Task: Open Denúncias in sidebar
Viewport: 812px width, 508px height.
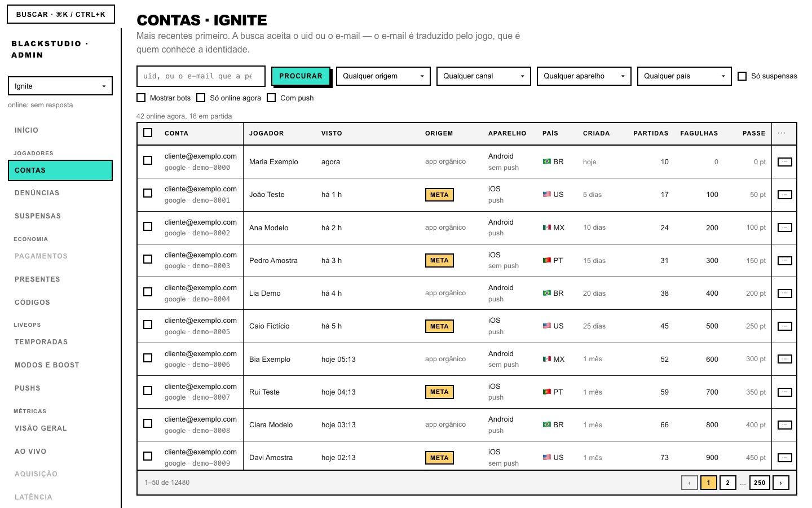Action: pos(60,193)
